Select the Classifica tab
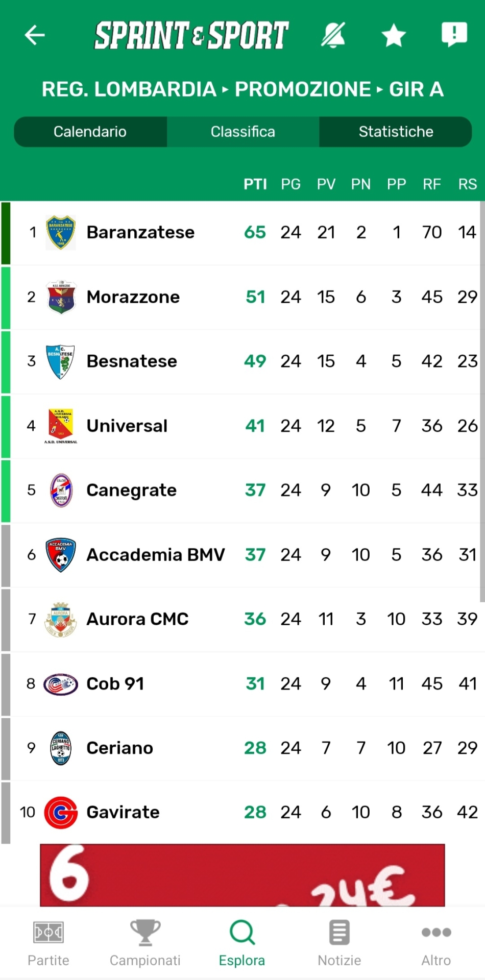The image size is (485, 980). pos(243,132)
